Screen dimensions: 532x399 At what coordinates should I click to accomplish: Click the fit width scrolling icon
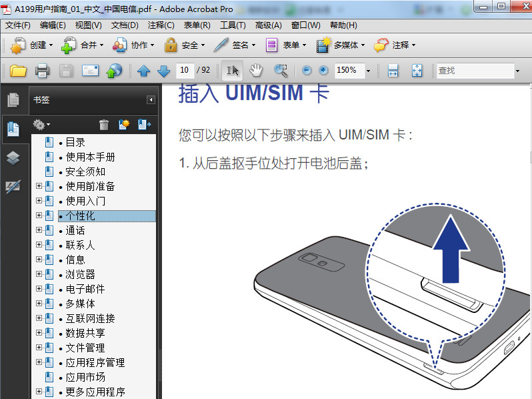pyautogui.click(x=393, y=71)
